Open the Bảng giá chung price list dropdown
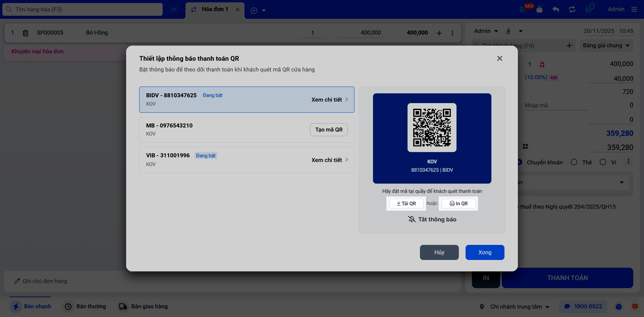This screenshot has width=644, height=317. pos(606,45)
